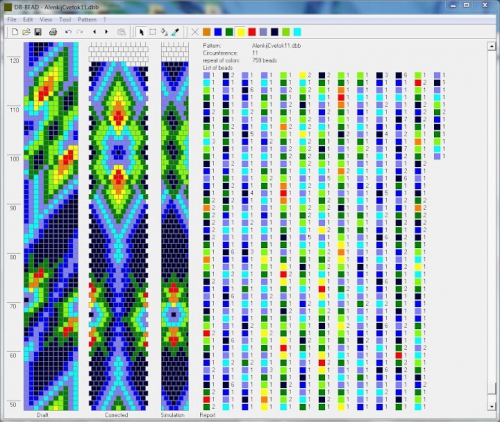Shift the pattern right with the arrow

[x=107, y=32]
